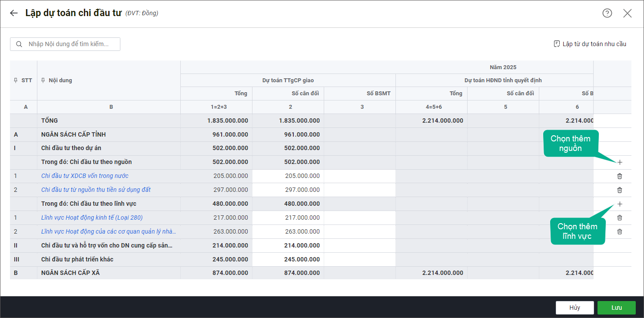Open Chi đầu tư XDCB vốn trong nước link
The width and height of the screenshot is (644, 318).
tap(85, 176)
